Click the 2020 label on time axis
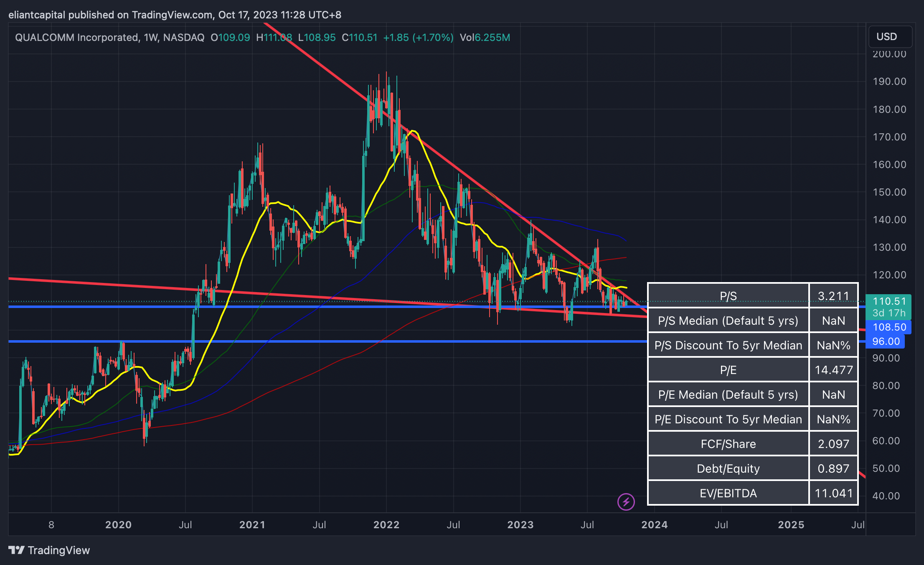This screenshot has height=565, width=924. (x=118, y=525)
